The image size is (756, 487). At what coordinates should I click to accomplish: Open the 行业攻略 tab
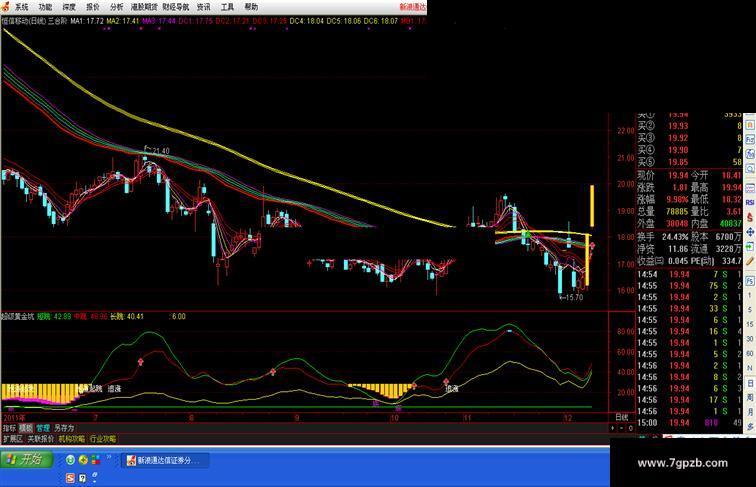click(x=103, y=439)
